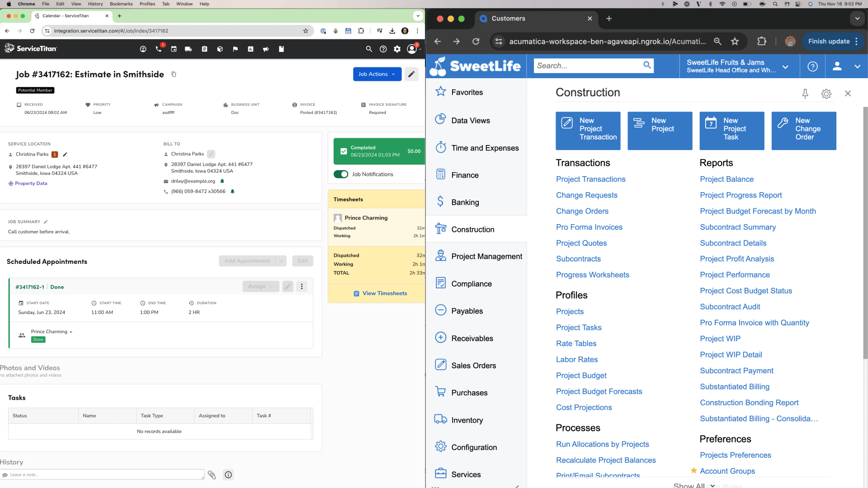Toggle the Job Notifications switch

341,174
